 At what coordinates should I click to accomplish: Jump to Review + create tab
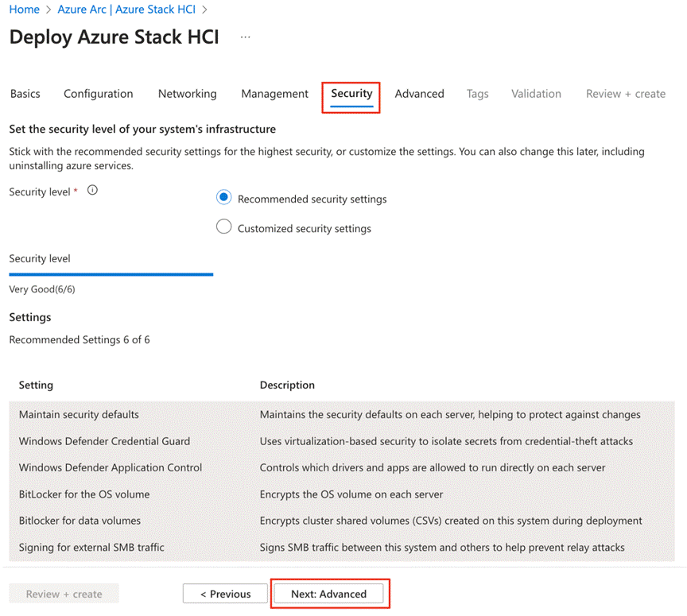click(x=625, y=94)
